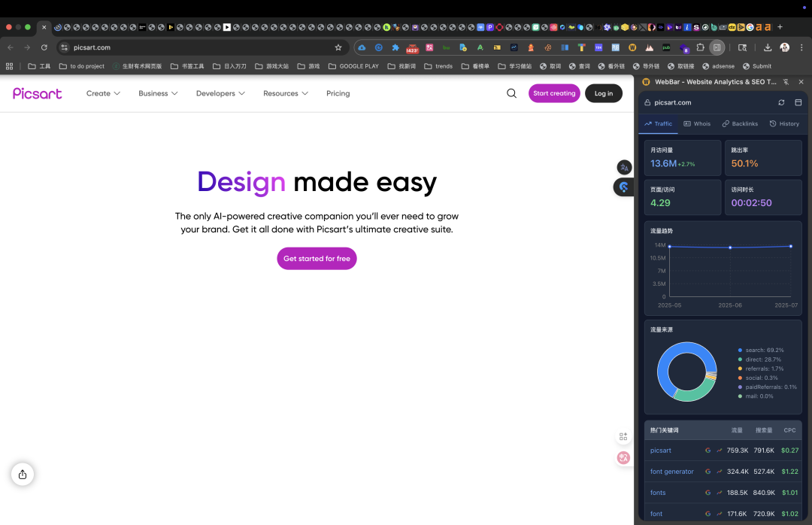
Task: View site information icon in address bar
Action: click(64, 47)
